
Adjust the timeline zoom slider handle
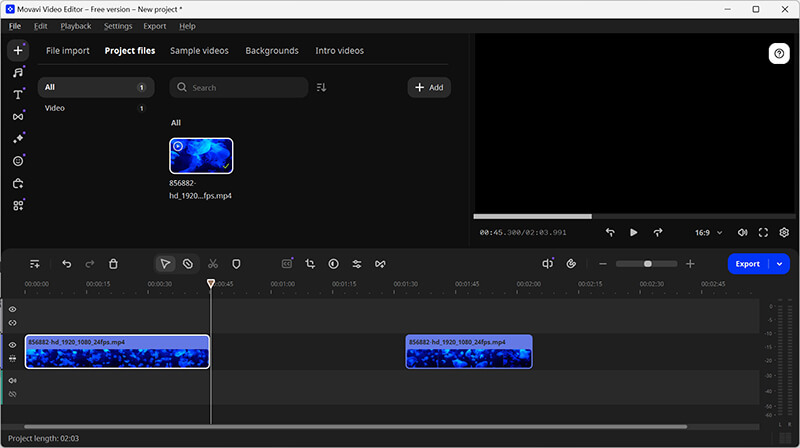coord(647,264)
